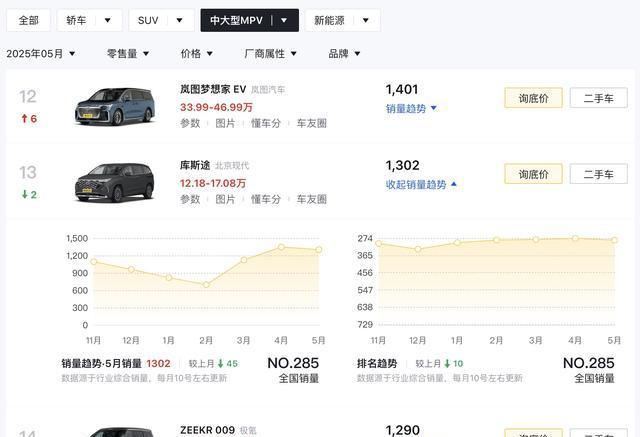
Task: Click rank 12 up-6 indicator
Action: pos(29,119)
